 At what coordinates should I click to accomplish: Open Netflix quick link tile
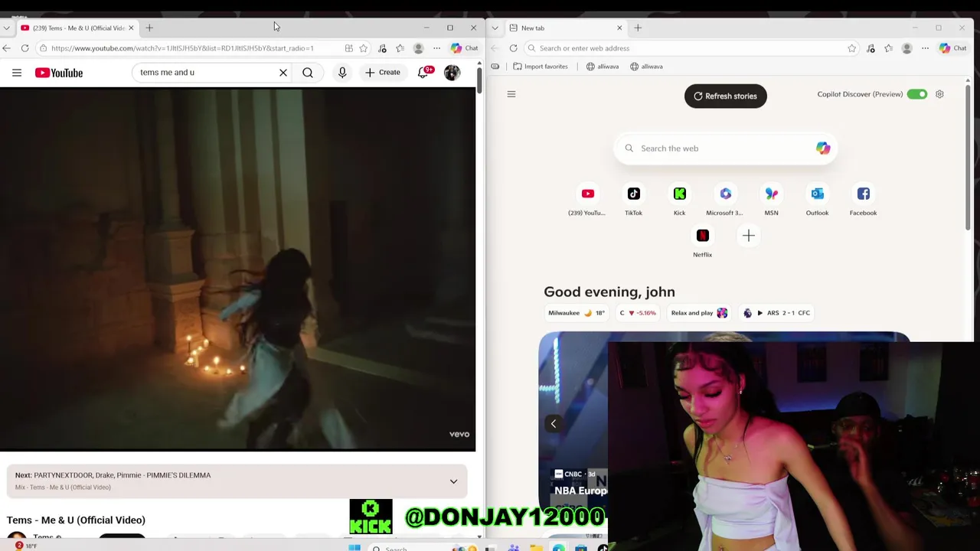702,242
